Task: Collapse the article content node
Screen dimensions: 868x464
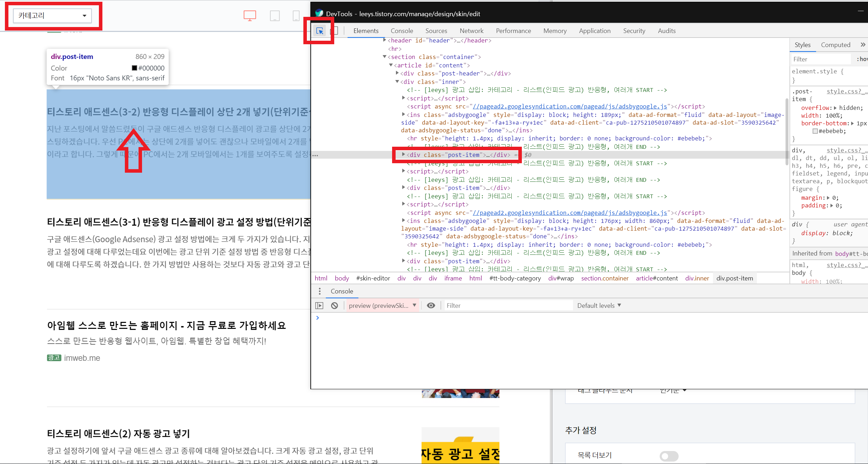Action: point(391,65)
